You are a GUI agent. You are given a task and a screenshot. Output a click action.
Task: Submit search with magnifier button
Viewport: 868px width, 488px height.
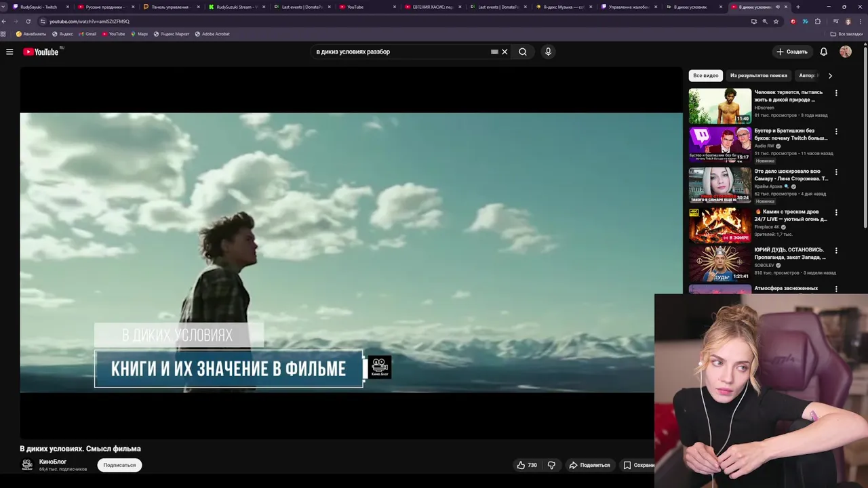(523, 52)
